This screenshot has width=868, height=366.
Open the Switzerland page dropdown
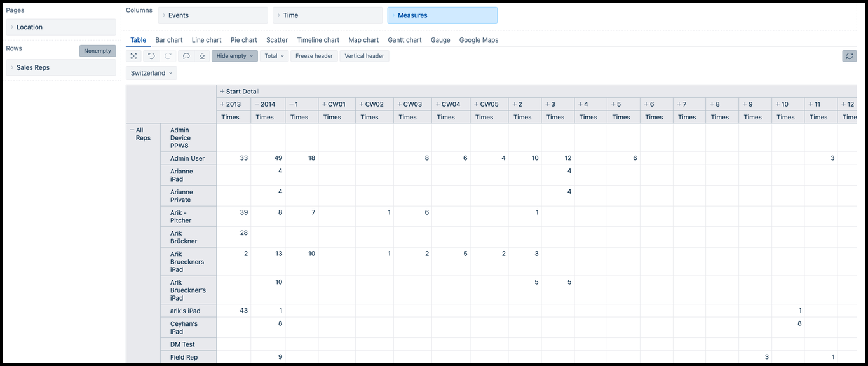pos(151,73)
